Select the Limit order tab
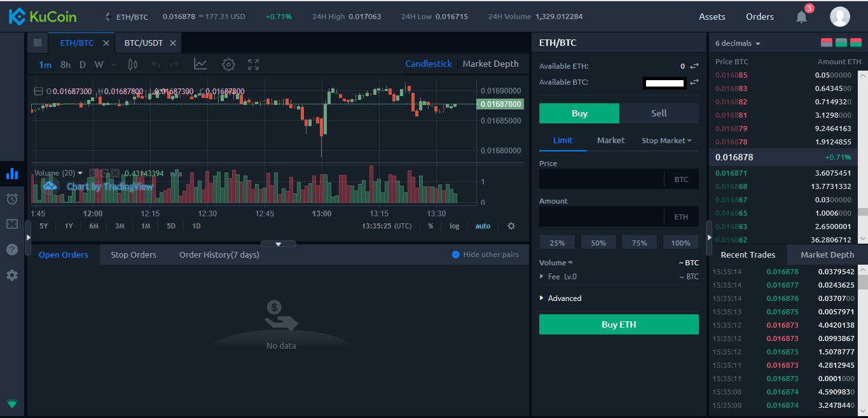 (x=563, y=140)
